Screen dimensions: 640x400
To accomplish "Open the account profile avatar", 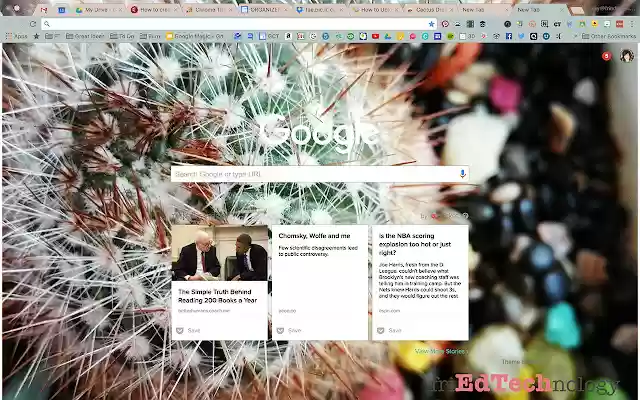I will click(x=627, y=56).
